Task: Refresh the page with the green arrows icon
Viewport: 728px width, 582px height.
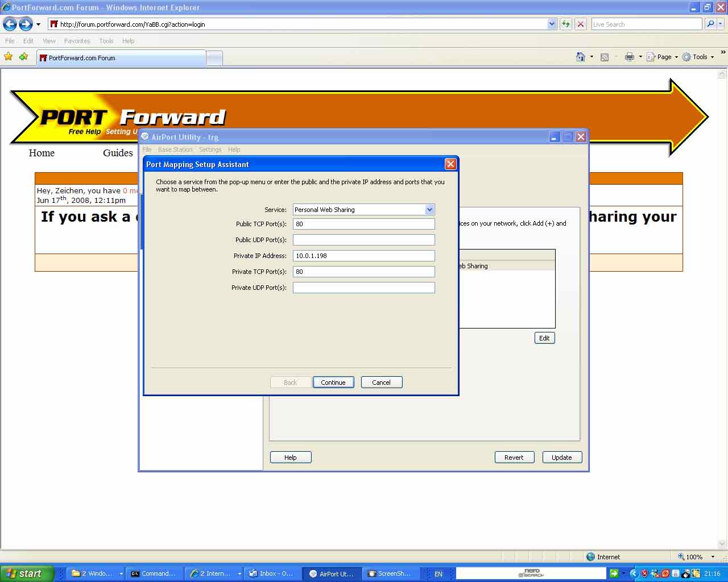Action: click(x=566, y=24)
